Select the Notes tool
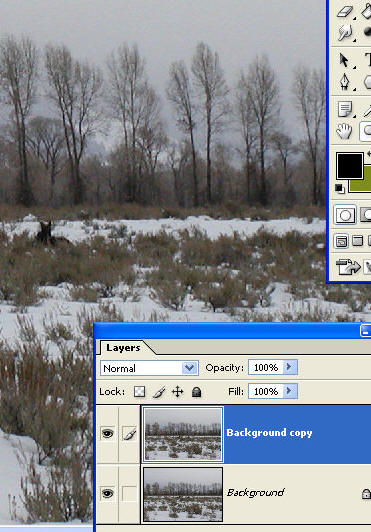Viewport: 371px width, 532px height. pyautogui.click(x=345, y=109)
